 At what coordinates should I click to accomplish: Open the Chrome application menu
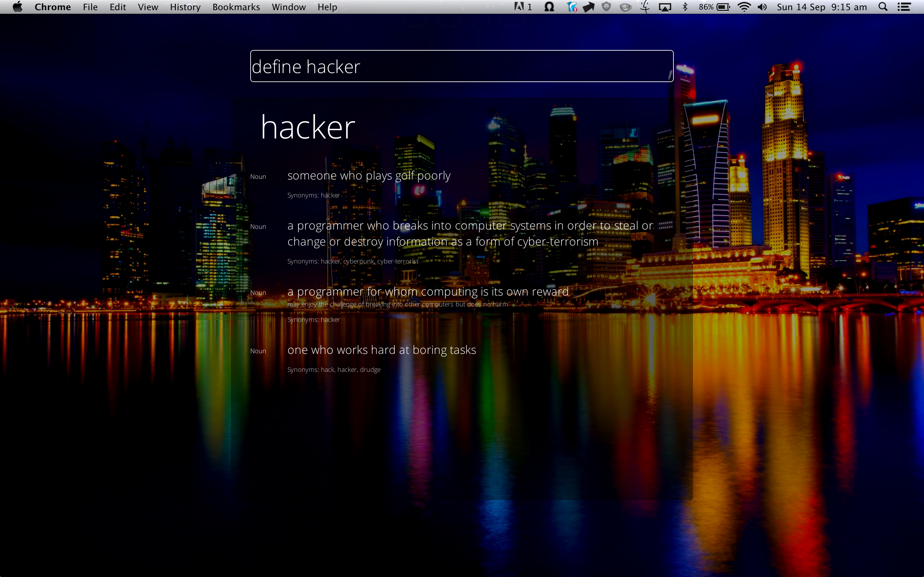tap(52, 7)
